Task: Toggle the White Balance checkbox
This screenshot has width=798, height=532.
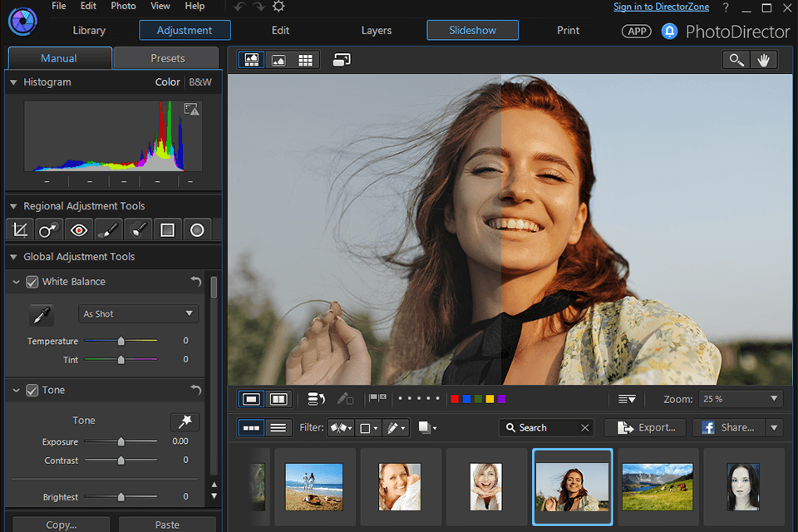Action: 32,282
